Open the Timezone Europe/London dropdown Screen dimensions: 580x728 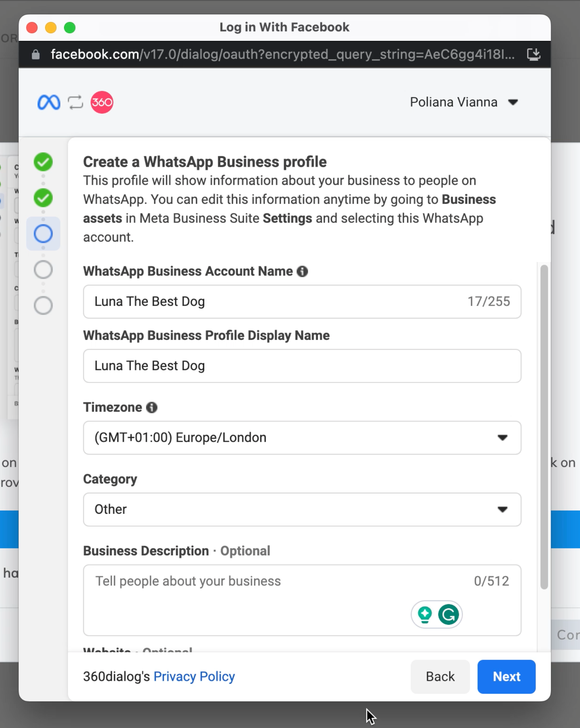tap(302, 438)
